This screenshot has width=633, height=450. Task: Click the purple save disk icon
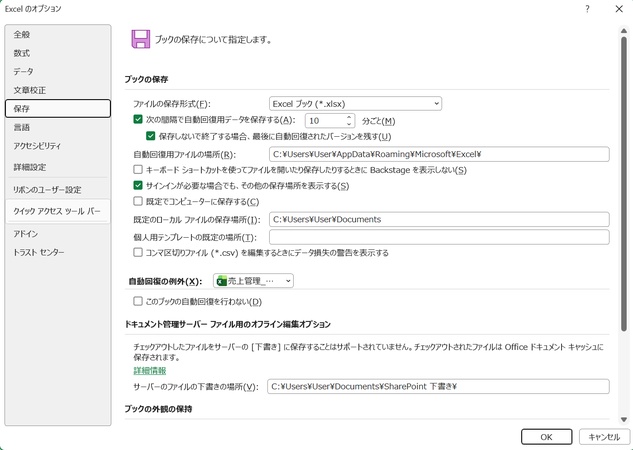140,39
